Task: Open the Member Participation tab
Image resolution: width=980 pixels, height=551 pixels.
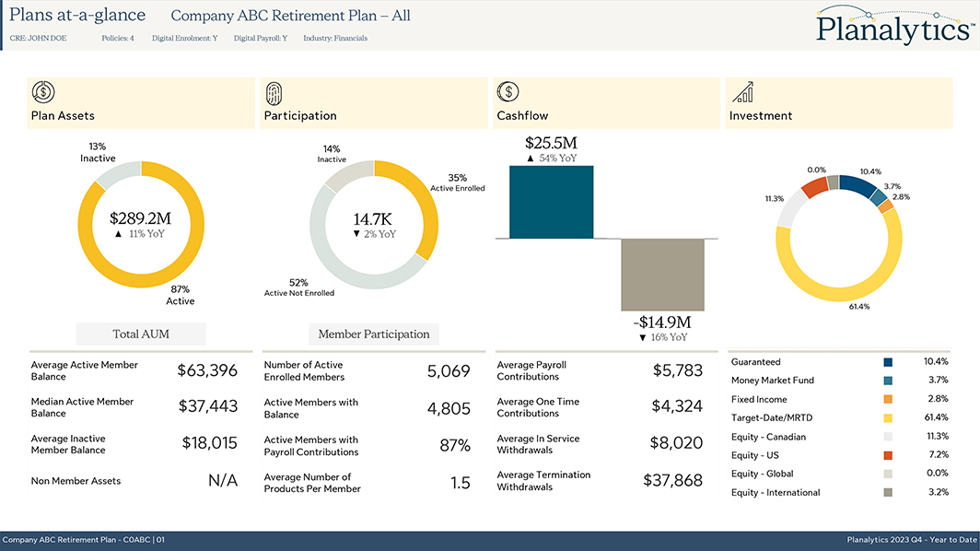Action: (373, 334)
